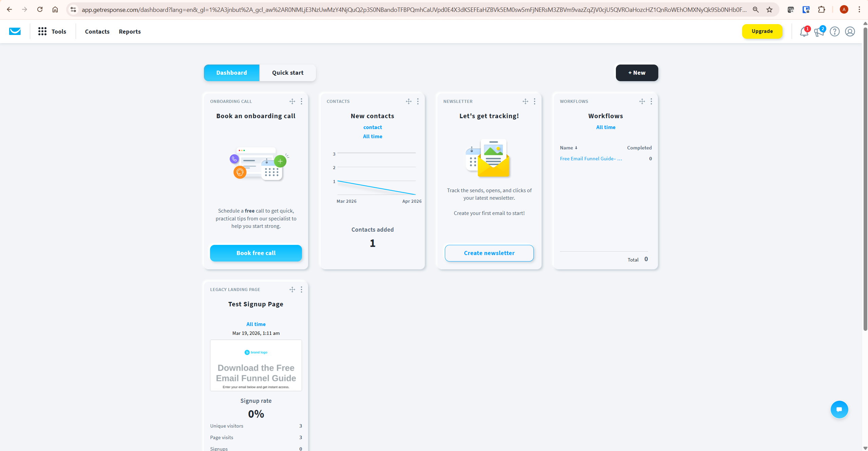Click the Book free call button
868x451 pixels.
(256, 253)
